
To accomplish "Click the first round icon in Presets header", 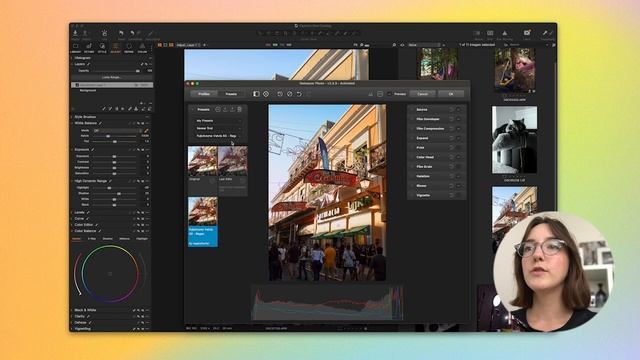I will (218, 109).
